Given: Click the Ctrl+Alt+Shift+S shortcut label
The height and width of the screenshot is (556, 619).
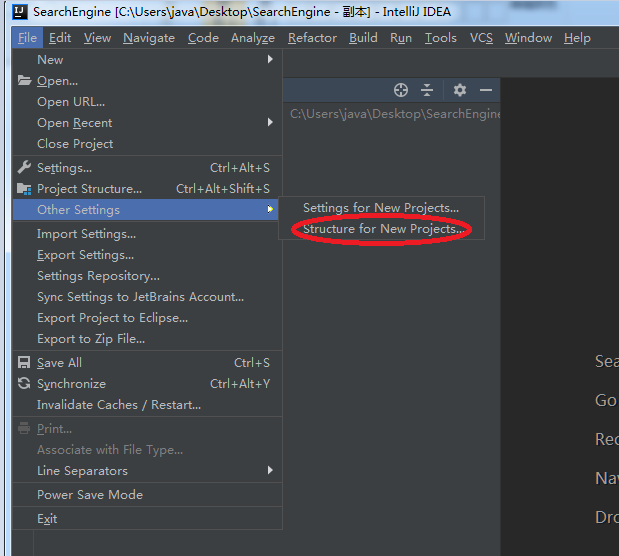Looking at the screenshot, I should coord(223,189).
